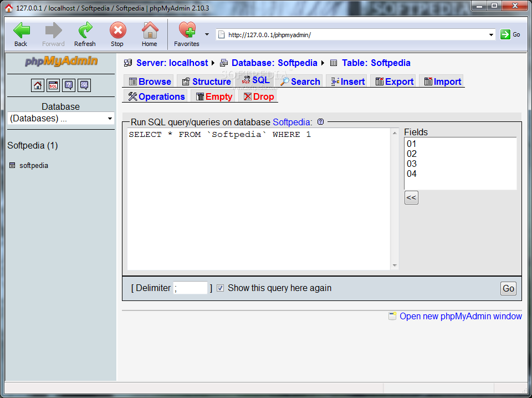Click the red Drop tab
Screen dimensions: 532x398
click(259, 96)
